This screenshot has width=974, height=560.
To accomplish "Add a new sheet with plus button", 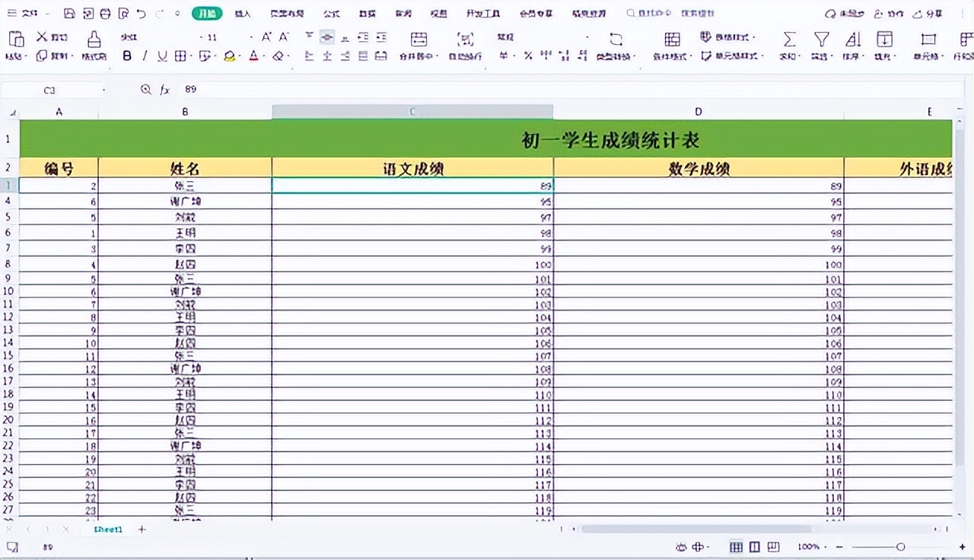I will click(142, 529).
